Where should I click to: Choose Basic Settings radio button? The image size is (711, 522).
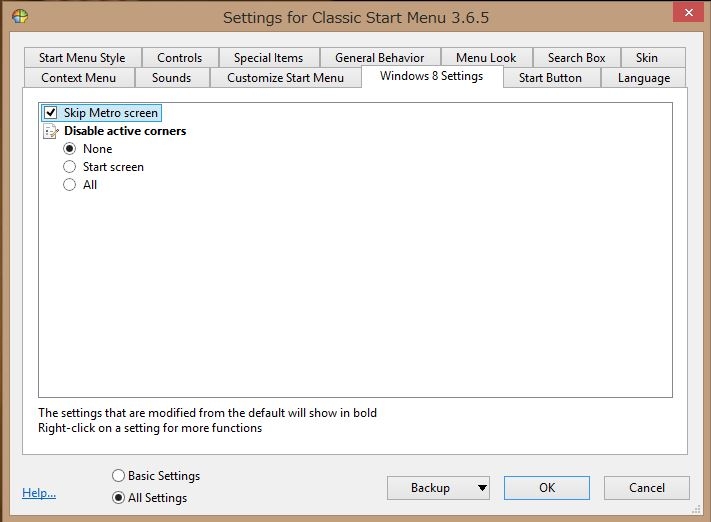pos(118,475)
